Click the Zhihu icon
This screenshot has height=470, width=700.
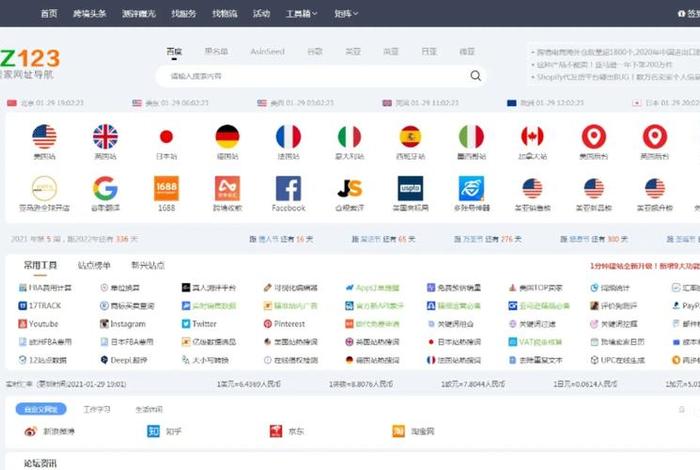coord(153,431)
